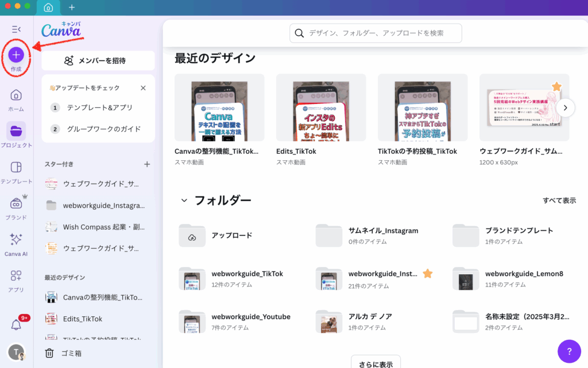Focus the design search field
Screen dimensions: 588x368
click(376, 33)
